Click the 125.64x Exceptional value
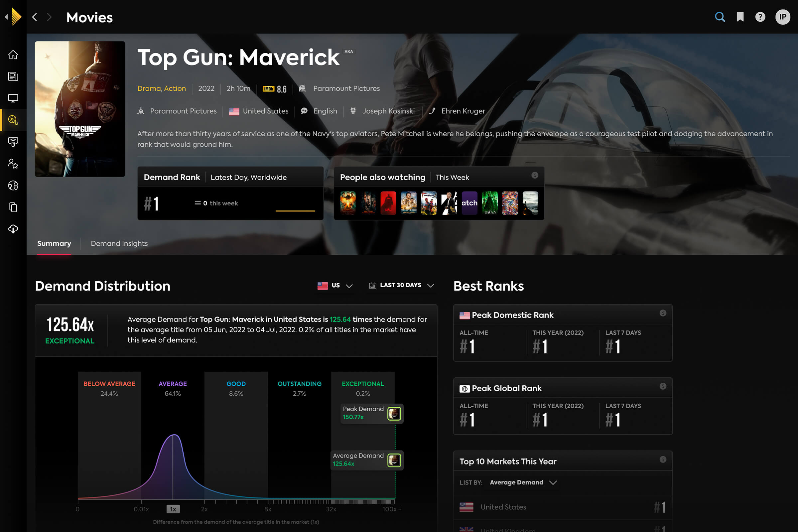Viewport: 798px width, 532px height. (70, 330)
